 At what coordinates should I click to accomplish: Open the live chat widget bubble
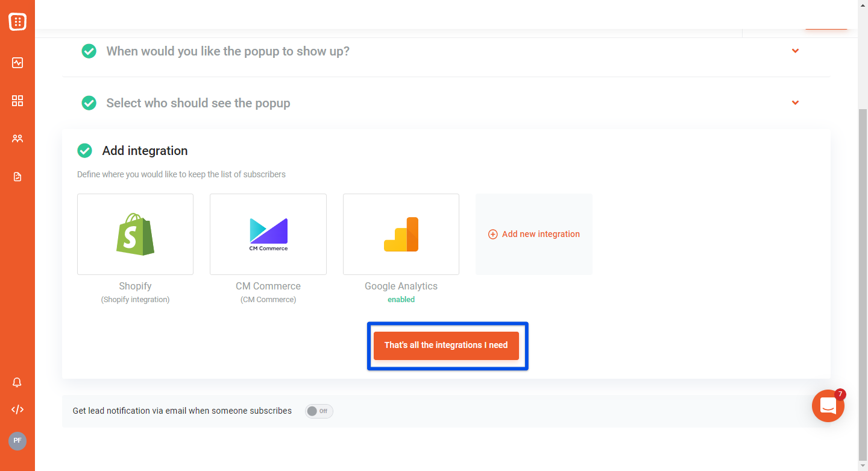(828, 406)
